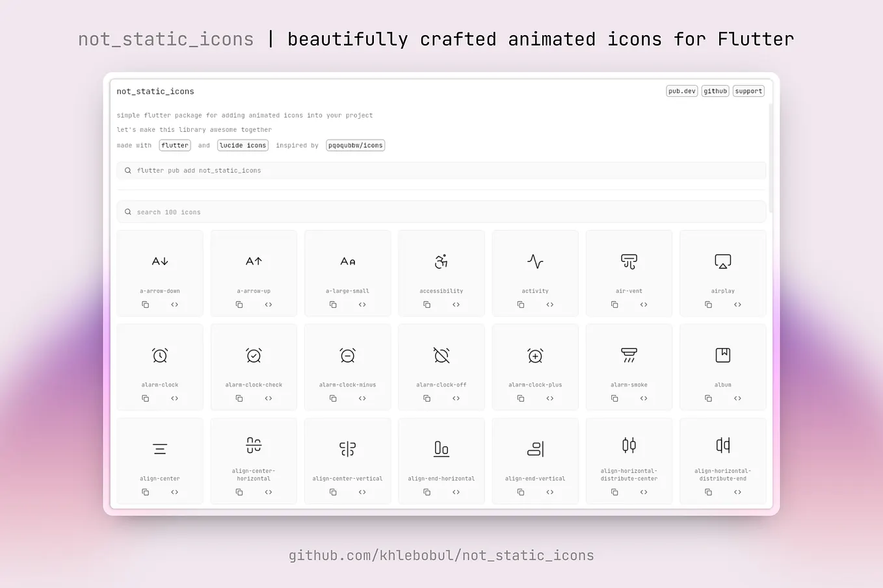Viewport: 883px width, 588px height.
Task: Click the alarm-clock-off icon
Action: (x=441, y=366)
